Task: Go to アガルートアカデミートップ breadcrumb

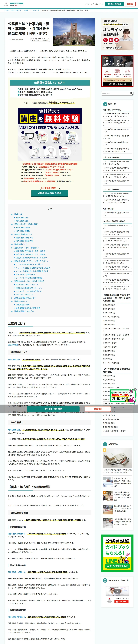Action: coord(13,11)
